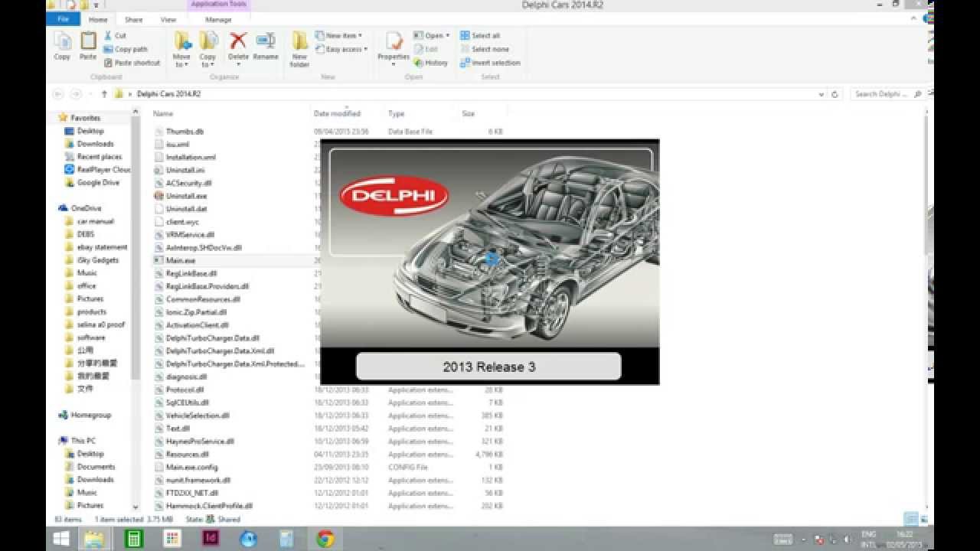Click History in the Open group
Image resolution: width=980 pixels, height=551 pixels.
[x=431, y=63]
